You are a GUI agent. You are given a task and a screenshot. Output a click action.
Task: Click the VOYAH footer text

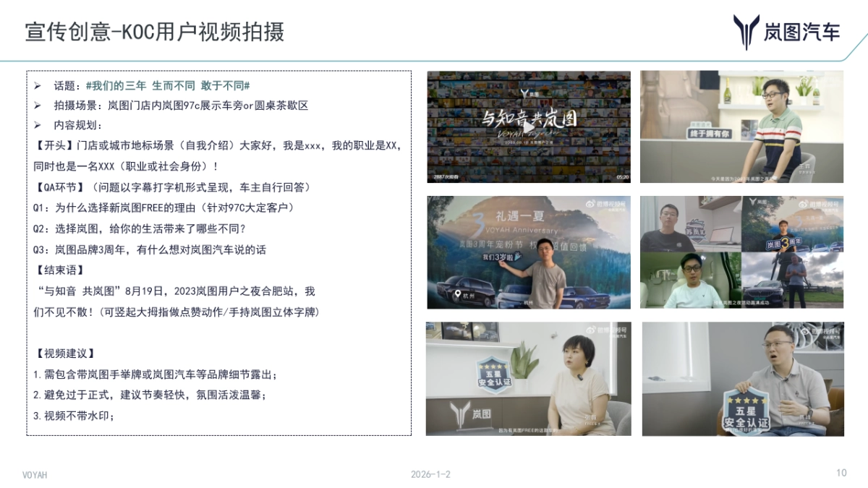(34, 476)
